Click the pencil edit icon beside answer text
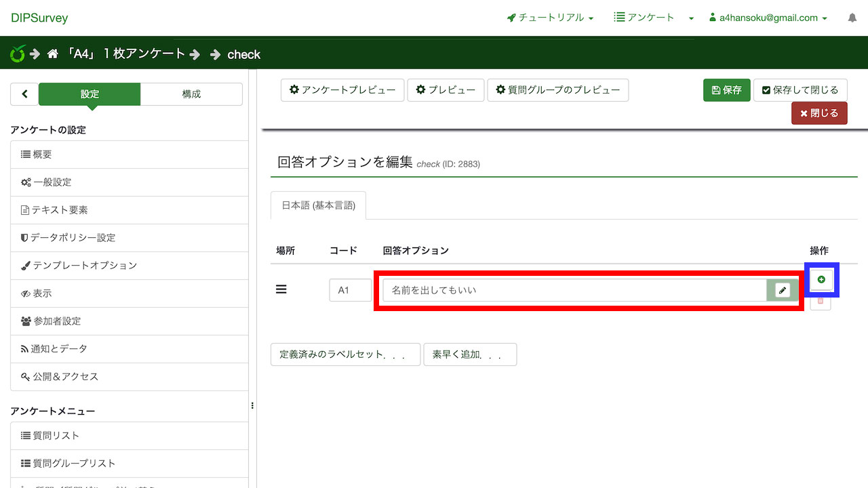The image size is (868, 488). click(783, 290)
